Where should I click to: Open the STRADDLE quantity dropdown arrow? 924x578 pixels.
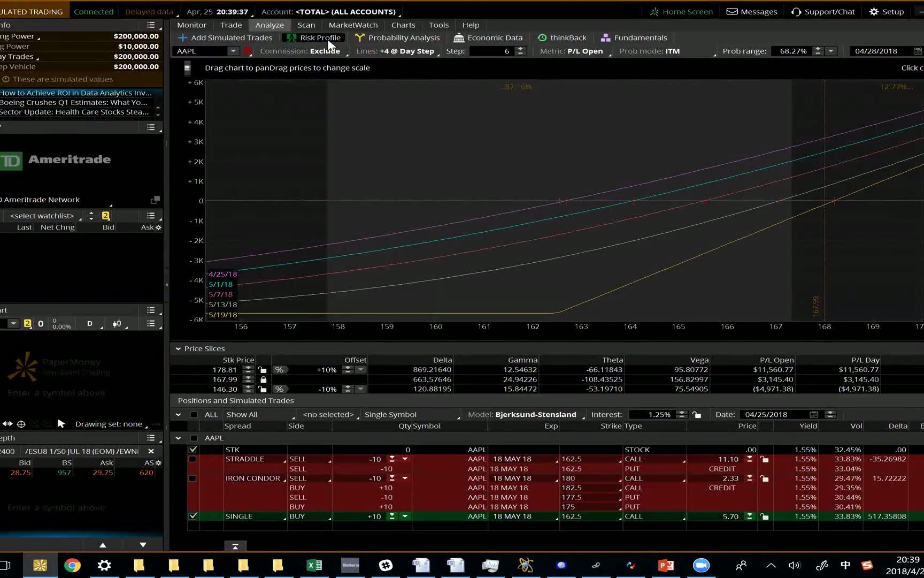pos(405,459)
